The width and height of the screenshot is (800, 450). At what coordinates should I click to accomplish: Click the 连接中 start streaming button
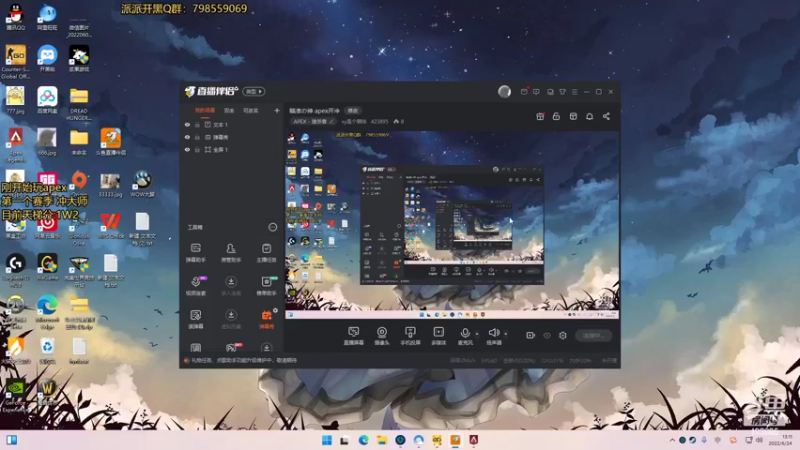coord(593,335)
